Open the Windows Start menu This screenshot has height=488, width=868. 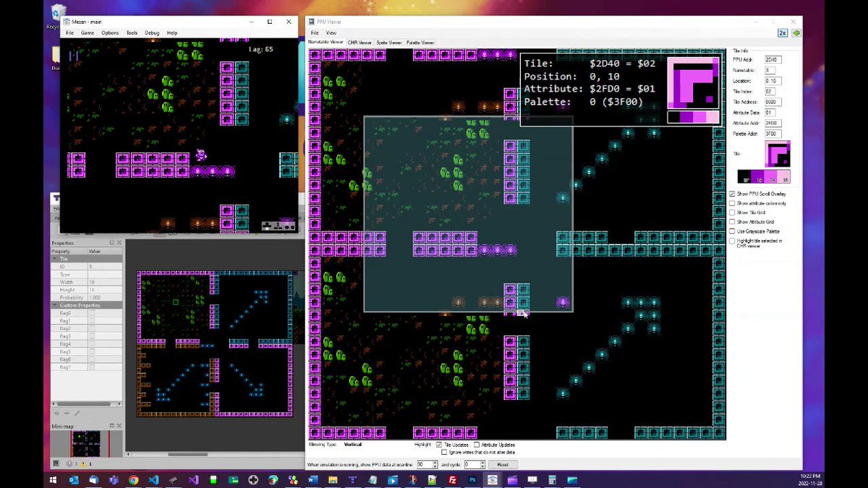click(x=51, y=479)
